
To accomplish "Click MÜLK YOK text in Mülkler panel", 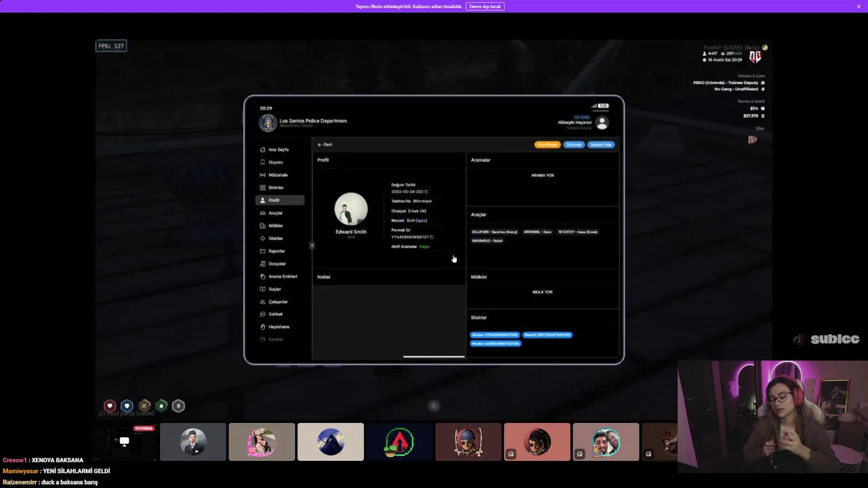I will 542,292.
